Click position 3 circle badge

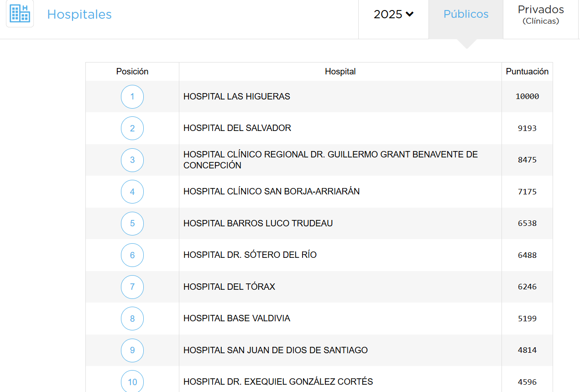132,160
